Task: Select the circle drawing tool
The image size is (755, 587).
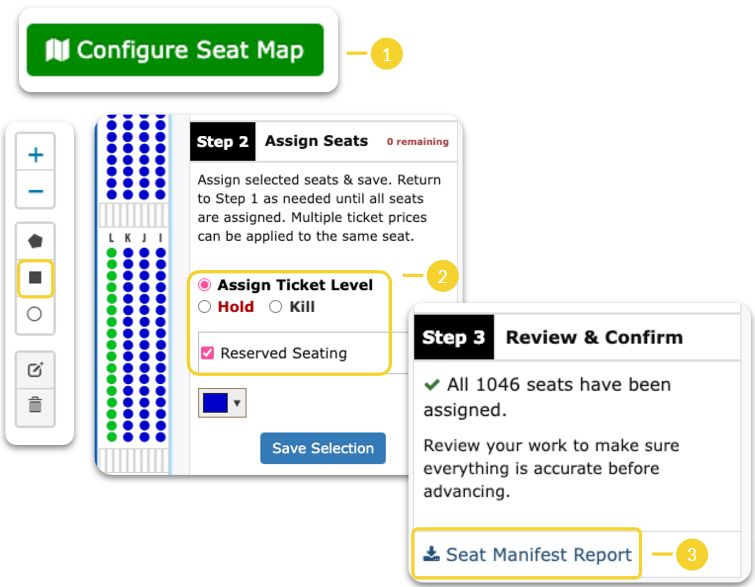Action: (x=36, y=314)
